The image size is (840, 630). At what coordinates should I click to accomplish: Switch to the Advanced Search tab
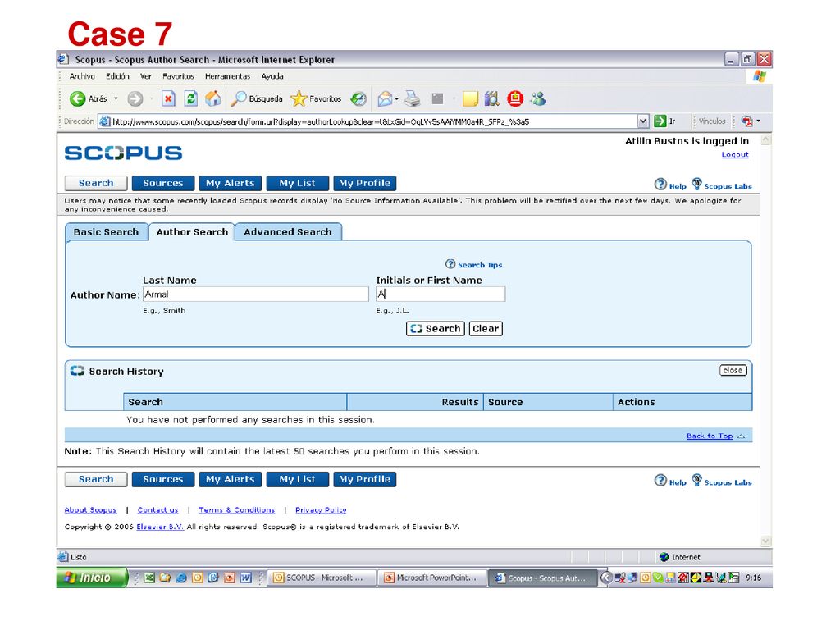[x=288, y=232]
